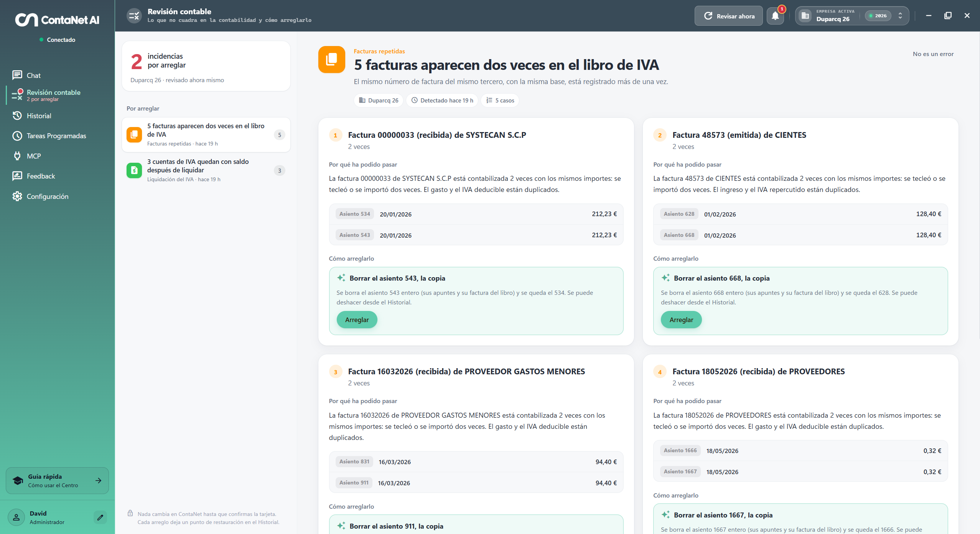Click No es un error link
Image resolution: width=980 pixels, height=534 pixels.
(933, 54)
